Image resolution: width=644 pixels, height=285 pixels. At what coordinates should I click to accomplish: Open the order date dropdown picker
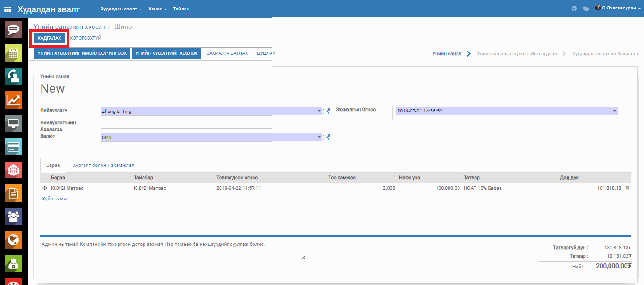pos(615,111)
